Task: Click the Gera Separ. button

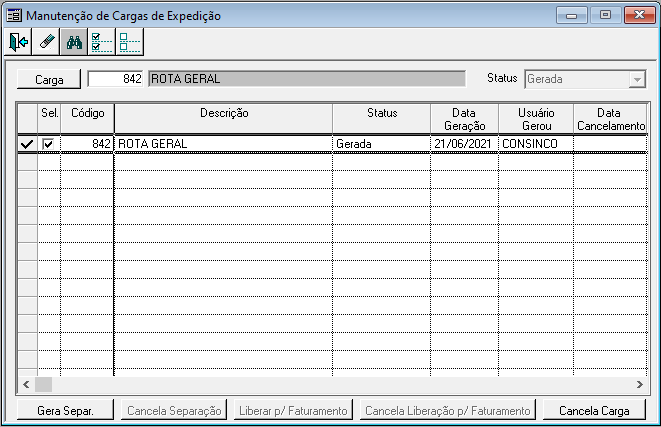Action: pos(65,410)
